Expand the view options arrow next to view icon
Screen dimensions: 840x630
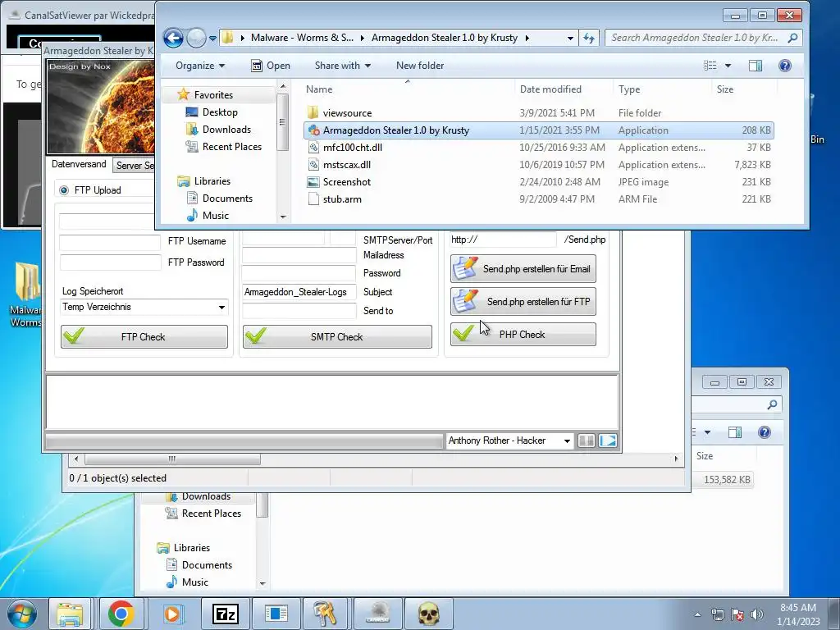(x=728, y=66)
